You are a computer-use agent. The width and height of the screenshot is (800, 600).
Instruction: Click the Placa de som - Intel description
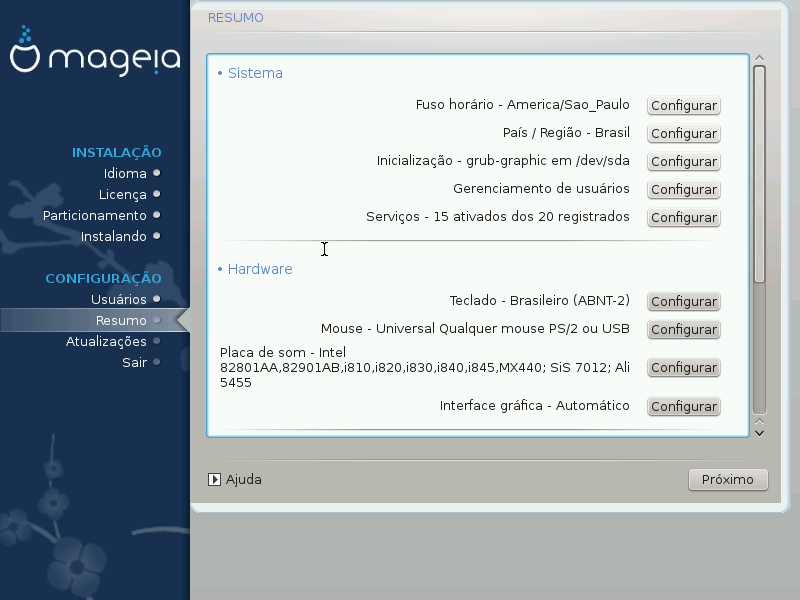click(x=424, y=367)
